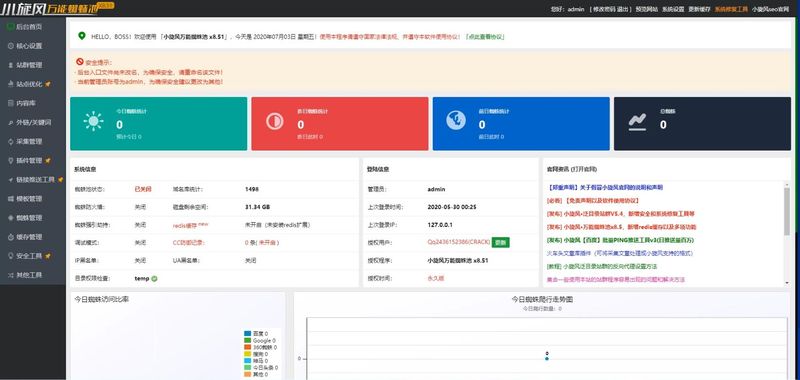The image size is (800, 380).
Task: Click green 点此查看协议 link
Action: coord(485,37)
